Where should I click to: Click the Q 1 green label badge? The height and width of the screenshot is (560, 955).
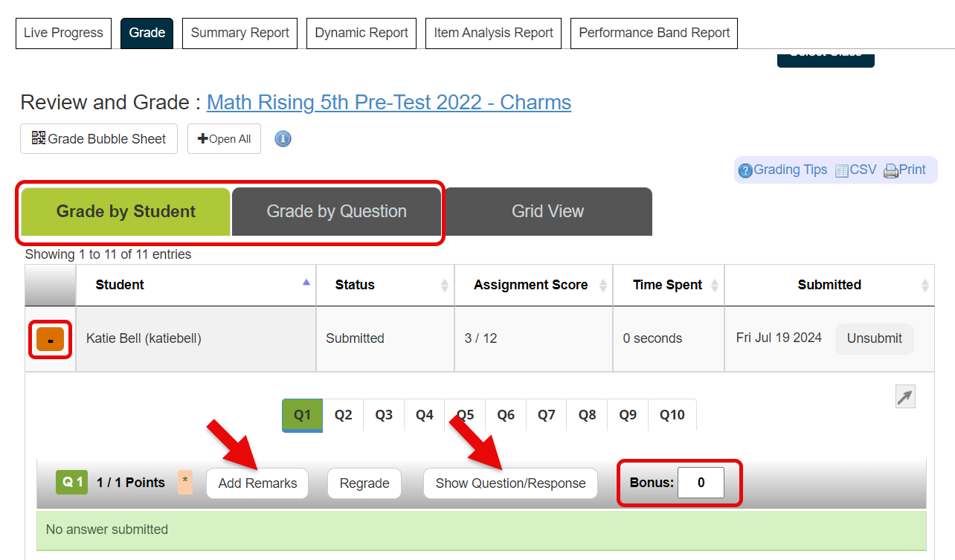coord(72,483)
